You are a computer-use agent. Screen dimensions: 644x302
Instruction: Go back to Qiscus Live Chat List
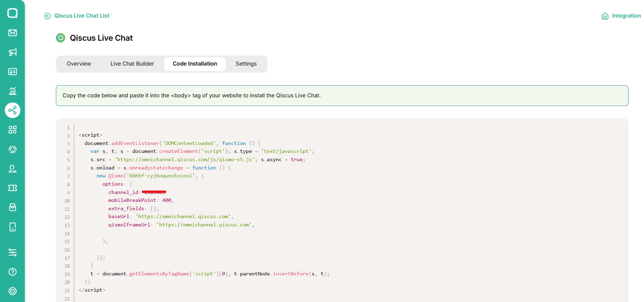[82, 16]
